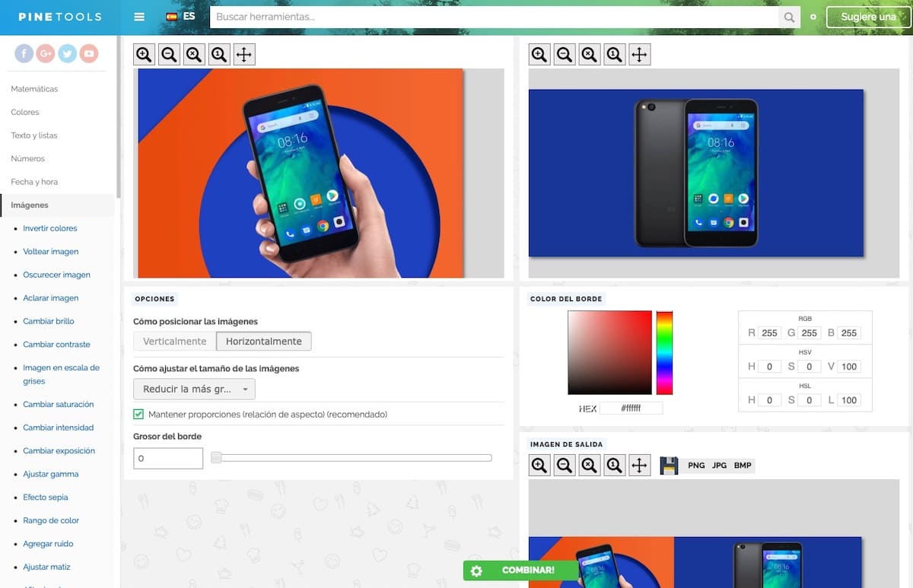This screenshot has width=913, height=588.
Task: Open Texto y listas category
Action: tap(34, 135)
